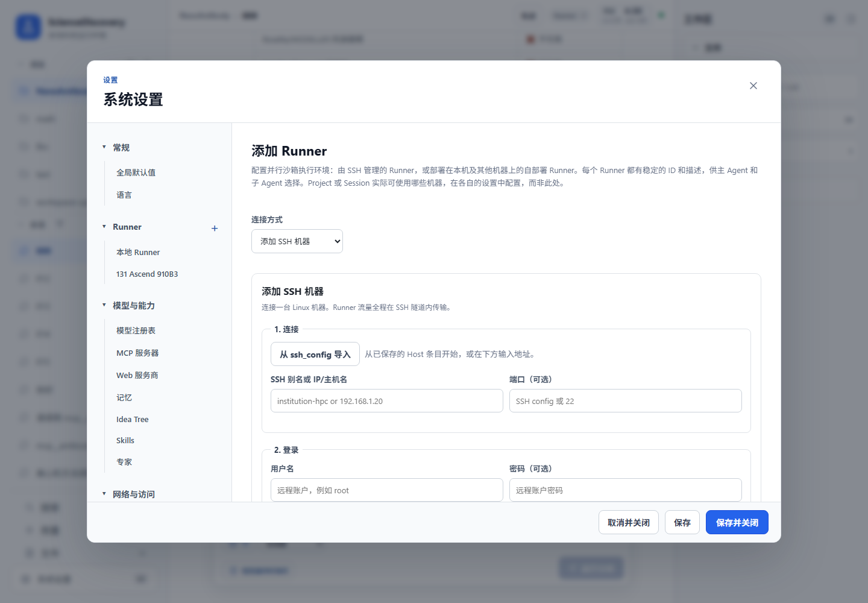Click the 系统设置 dialog title
This screenshot has width=868, height=603.
pos(133,99)
